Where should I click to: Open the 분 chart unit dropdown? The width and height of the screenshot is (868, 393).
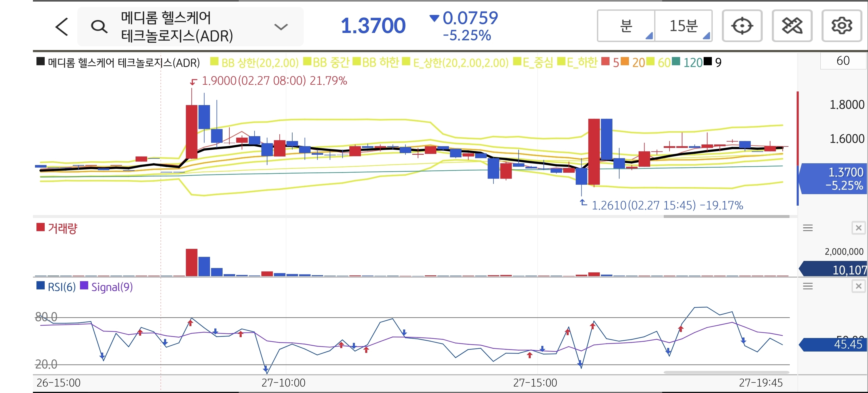click(x=626, y=26)
